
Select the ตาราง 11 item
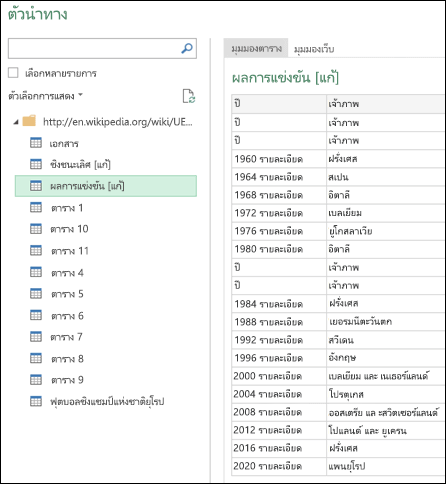(69, 251)
